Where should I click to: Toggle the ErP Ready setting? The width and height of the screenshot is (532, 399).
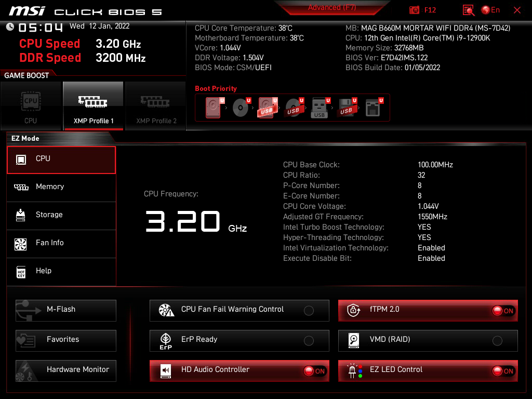coord(309,341)
